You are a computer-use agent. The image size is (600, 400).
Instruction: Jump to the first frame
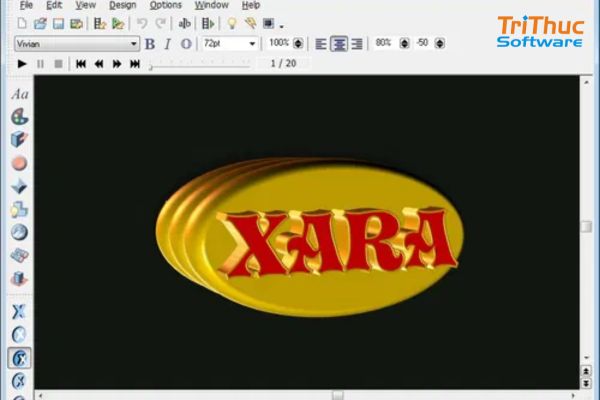point(81,64)
